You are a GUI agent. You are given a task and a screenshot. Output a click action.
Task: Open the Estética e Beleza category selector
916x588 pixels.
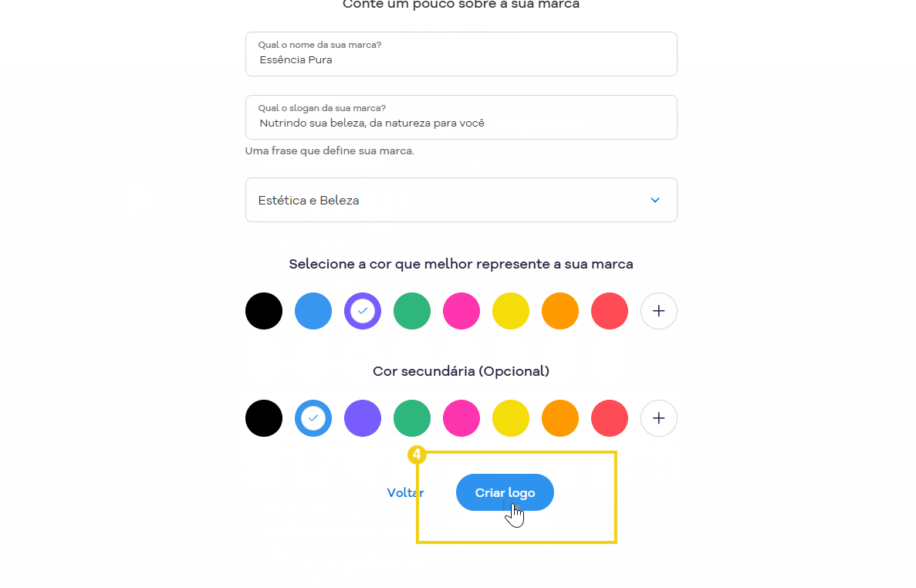[461, 200]
